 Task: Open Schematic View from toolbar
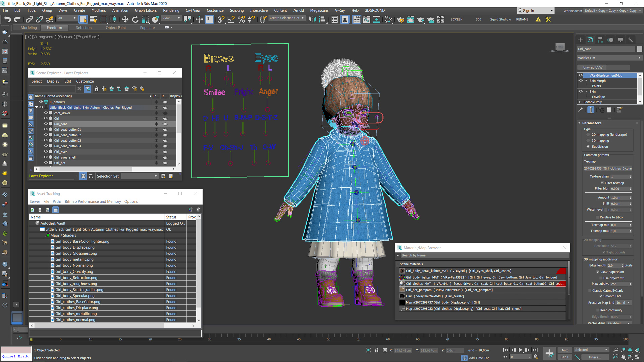377,19
